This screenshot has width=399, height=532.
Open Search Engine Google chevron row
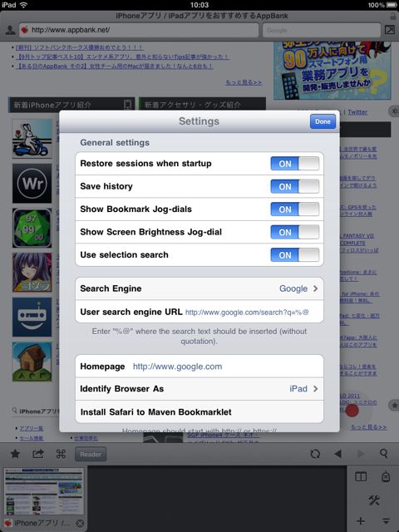[x=199, y=288]
